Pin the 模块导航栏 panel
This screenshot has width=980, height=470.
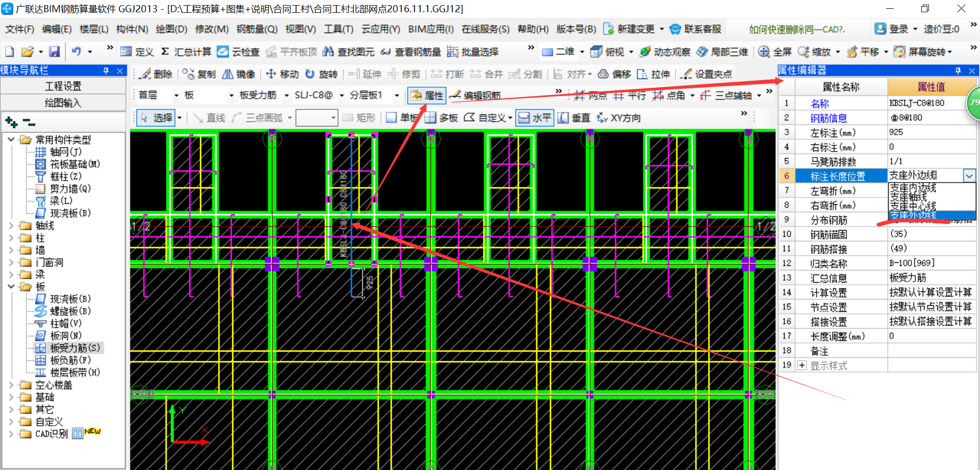(106, 70)
